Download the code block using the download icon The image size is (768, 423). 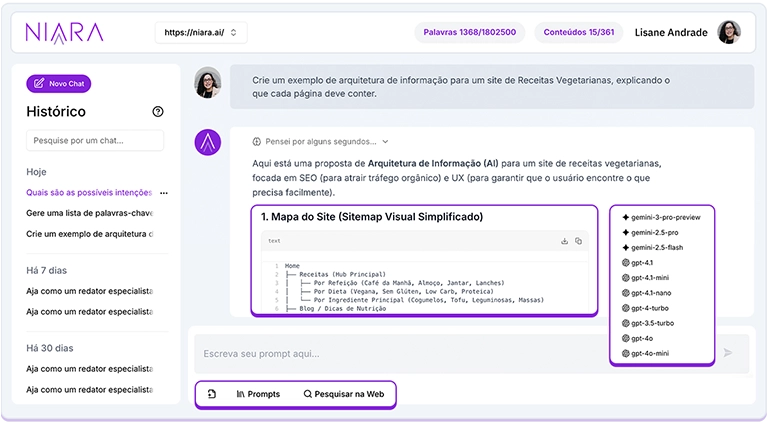tap(564, 241)
